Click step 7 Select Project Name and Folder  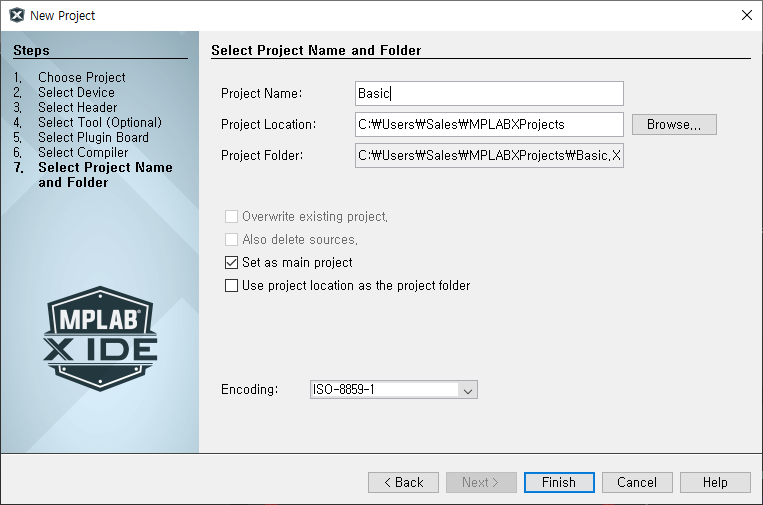pyautogui.click(x=105, y=175)
